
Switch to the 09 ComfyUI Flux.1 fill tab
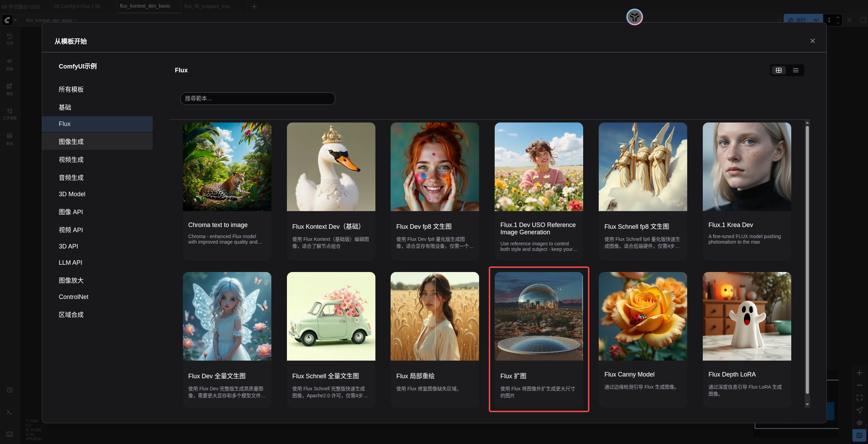(x=79, y=6)
